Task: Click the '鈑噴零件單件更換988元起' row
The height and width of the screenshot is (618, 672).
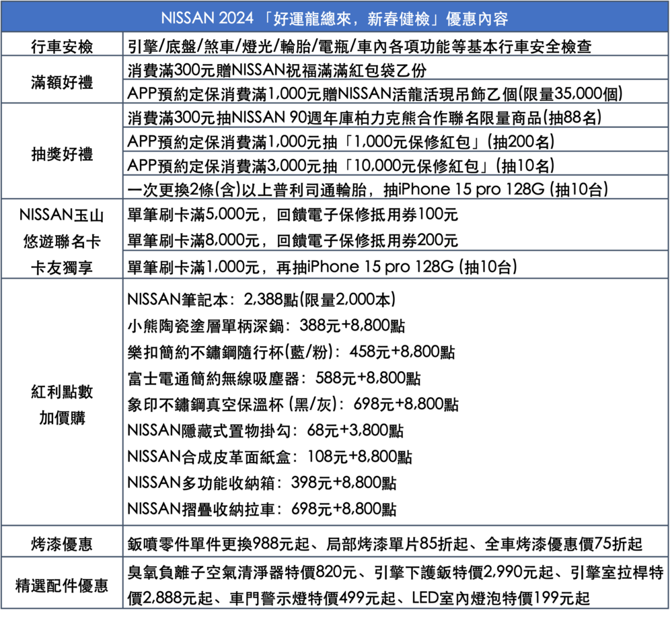Action: pos(385,544)
